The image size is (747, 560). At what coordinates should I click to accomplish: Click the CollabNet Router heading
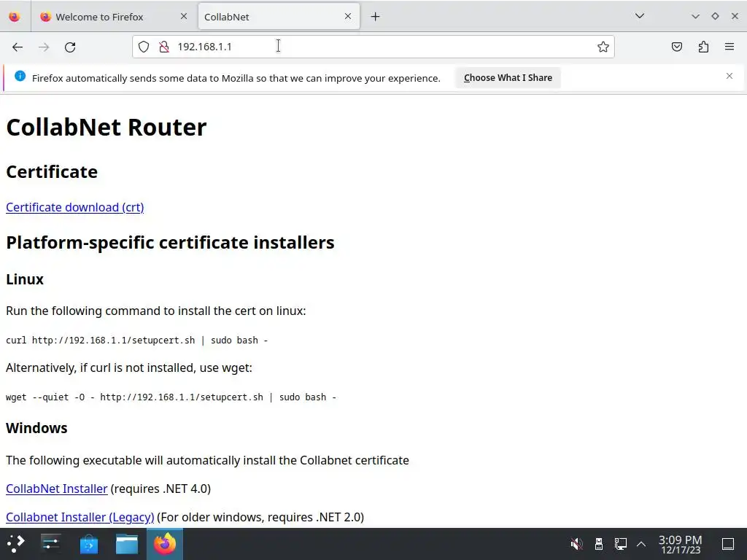tap(107, 128)
